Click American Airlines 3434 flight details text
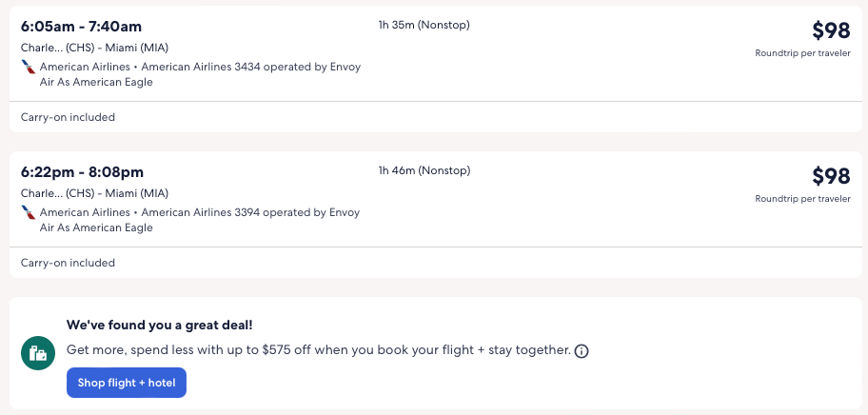Image resolution: width=868 pixels, height=415 pixels. pyautogui.click(x=250, y=68)
